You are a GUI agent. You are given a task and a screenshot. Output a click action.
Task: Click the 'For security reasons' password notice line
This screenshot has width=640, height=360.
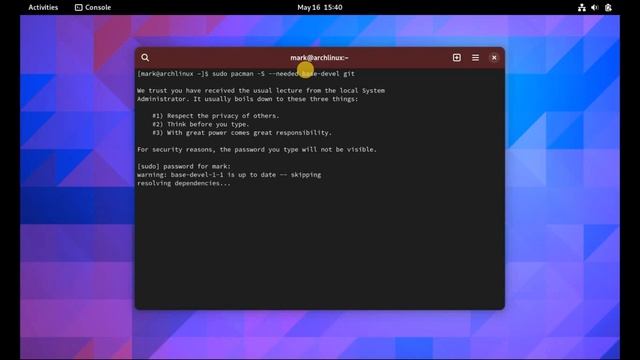tap(257, 149)
